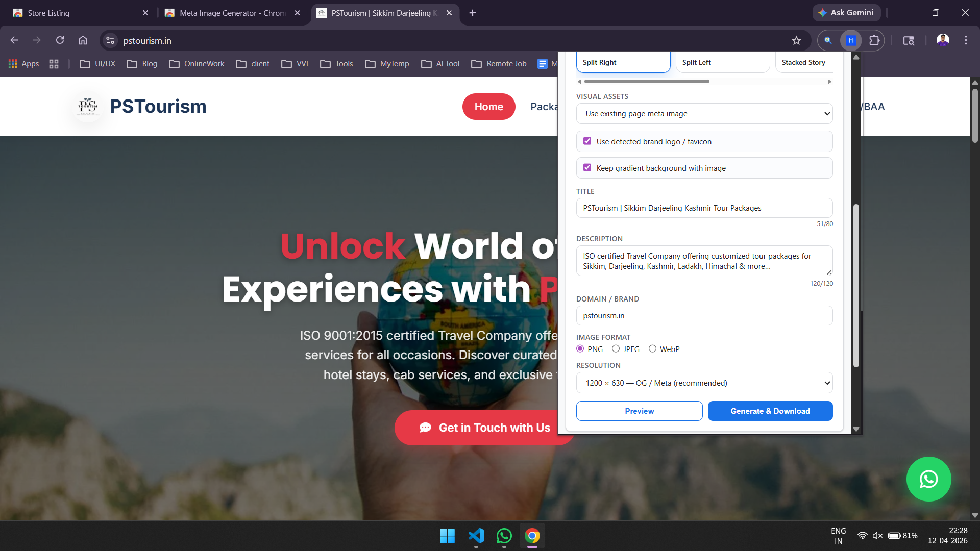
Task: Click the layout options horizontal scrollbar
Action: [x=647, y=82]
